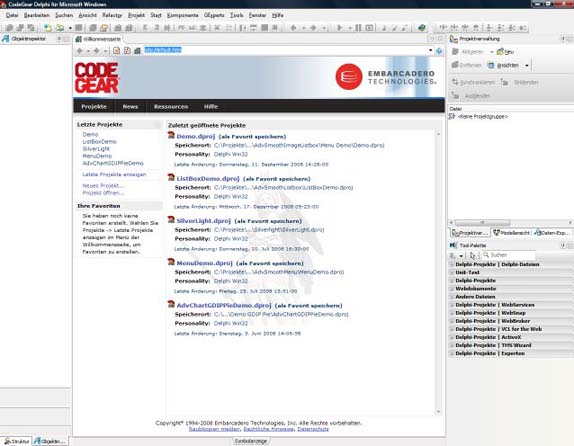Open dropdown arrow beside Ansichten
574x446 pixels.
pos(526,66)
